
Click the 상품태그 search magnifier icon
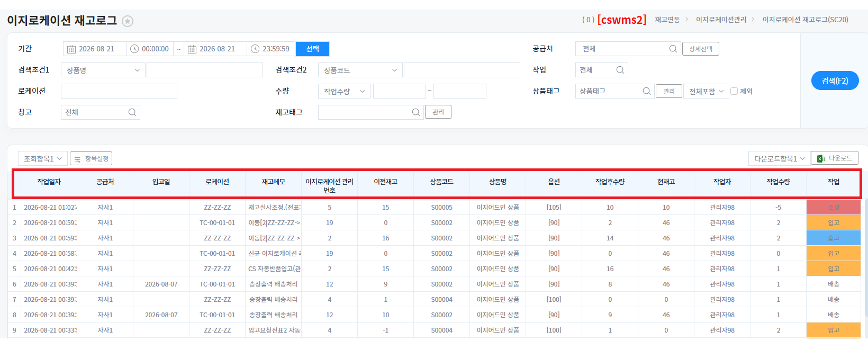[646, 91]
